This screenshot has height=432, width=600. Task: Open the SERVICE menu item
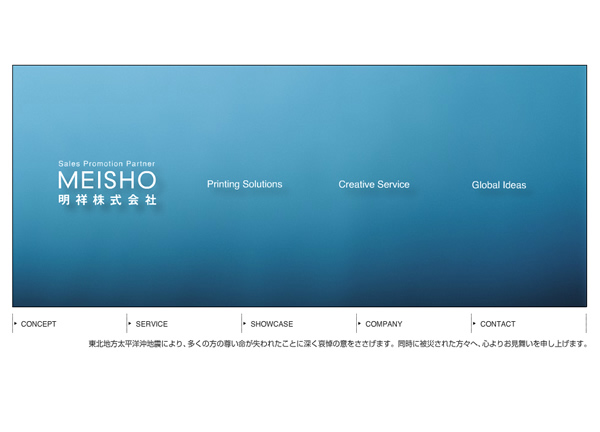tap(152, 324)
